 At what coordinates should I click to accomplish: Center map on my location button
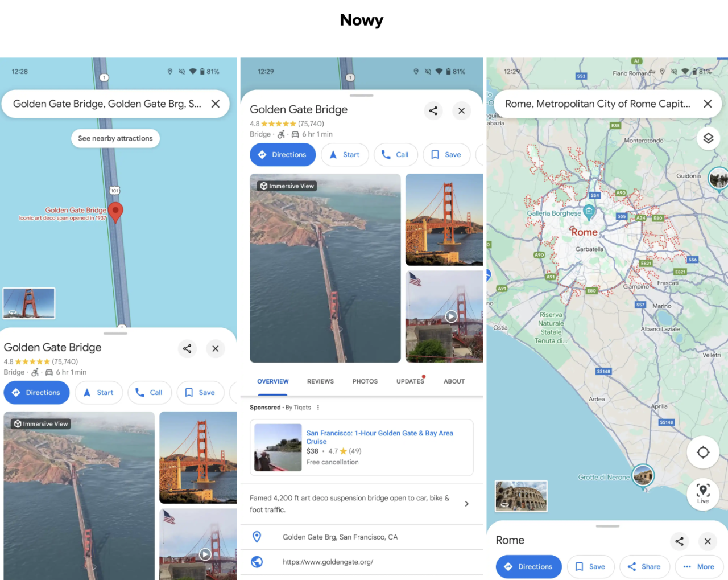[703, 453]
